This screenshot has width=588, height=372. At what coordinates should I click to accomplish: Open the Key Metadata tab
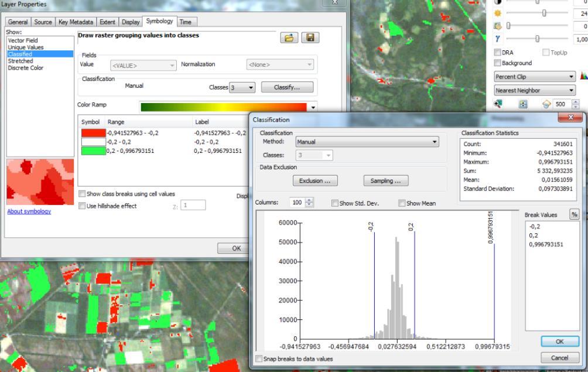click(x=76, y=22)
